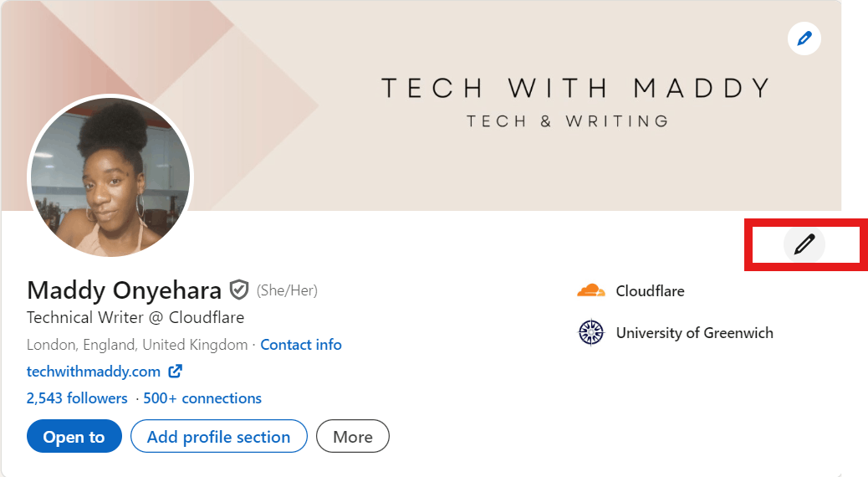The width and height of the screenshot is (868, 477).
Task: Select the University of Greenwich text
Action: click(x=695, y=333)
